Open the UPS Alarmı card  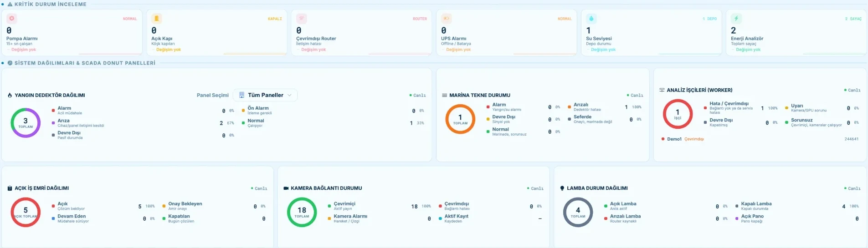pyautogui.click(x=507, y=33)
